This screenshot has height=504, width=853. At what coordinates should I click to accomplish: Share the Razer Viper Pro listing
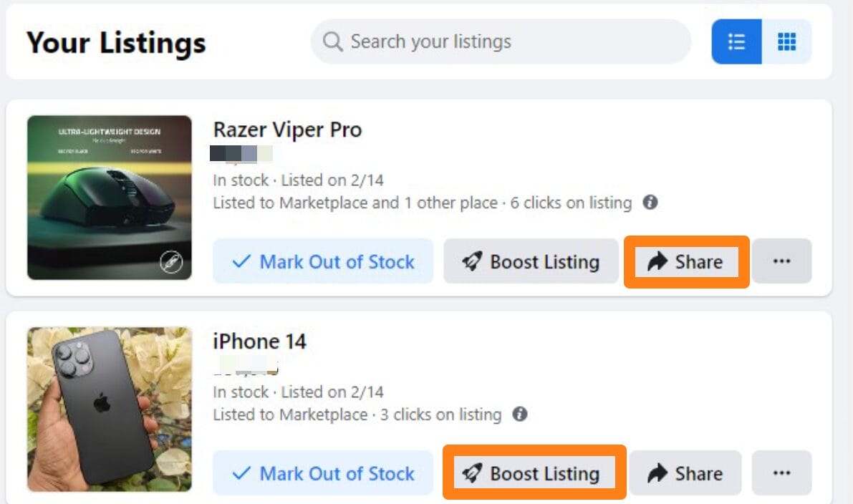[x=685, y=262]
